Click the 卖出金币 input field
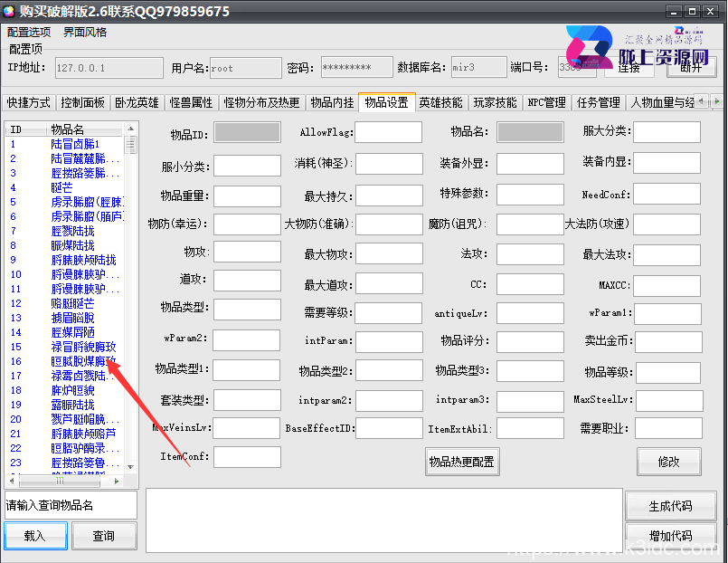The width and height of the screenshot is (728, 563). (668, 342)
